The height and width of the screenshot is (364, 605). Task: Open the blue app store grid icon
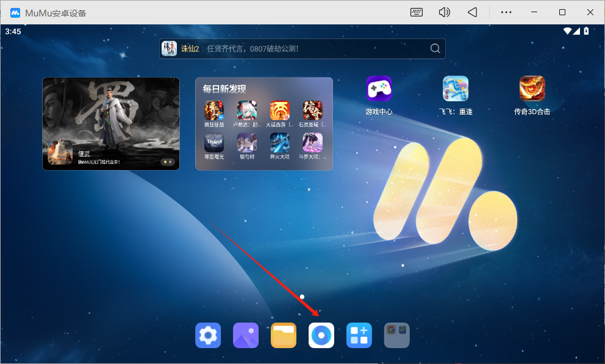click(x=359, y=335)
